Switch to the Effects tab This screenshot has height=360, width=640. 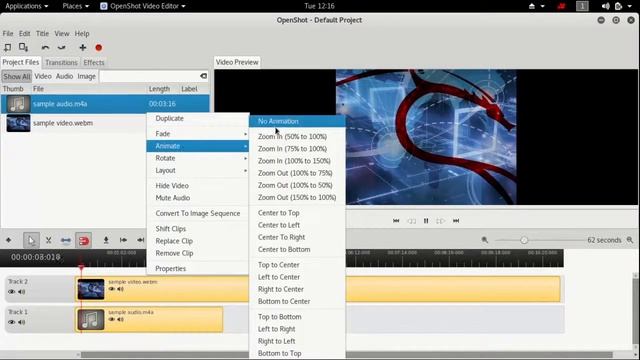click(x=94, y=62)
